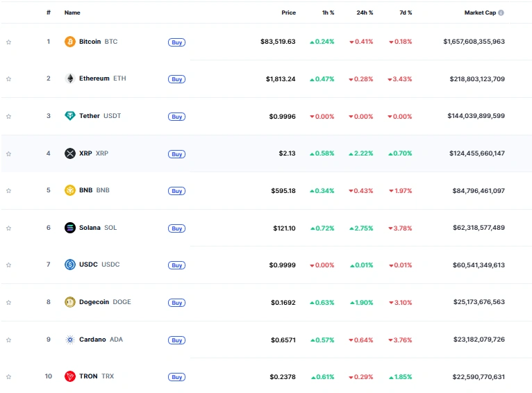Viewport: 532px width, 393px height.
Task: Click the Tether logo icon
Action: [x=69, y=116]
